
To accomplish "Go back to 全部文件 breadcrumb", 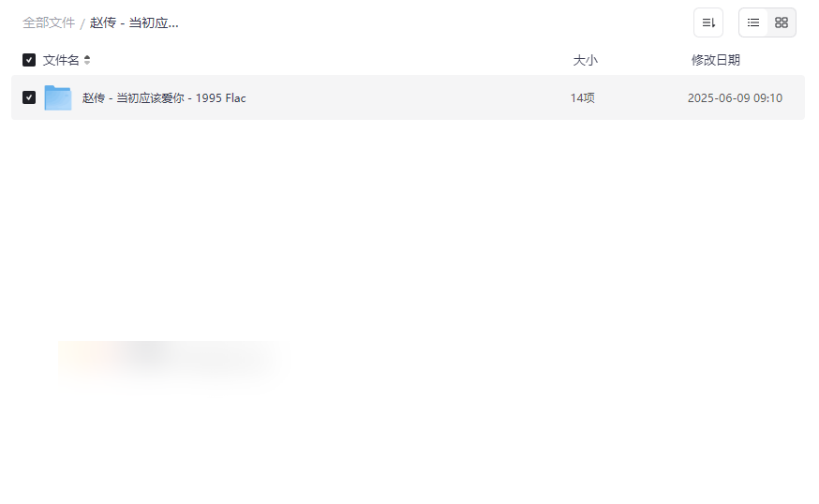I will click(49, 23).
